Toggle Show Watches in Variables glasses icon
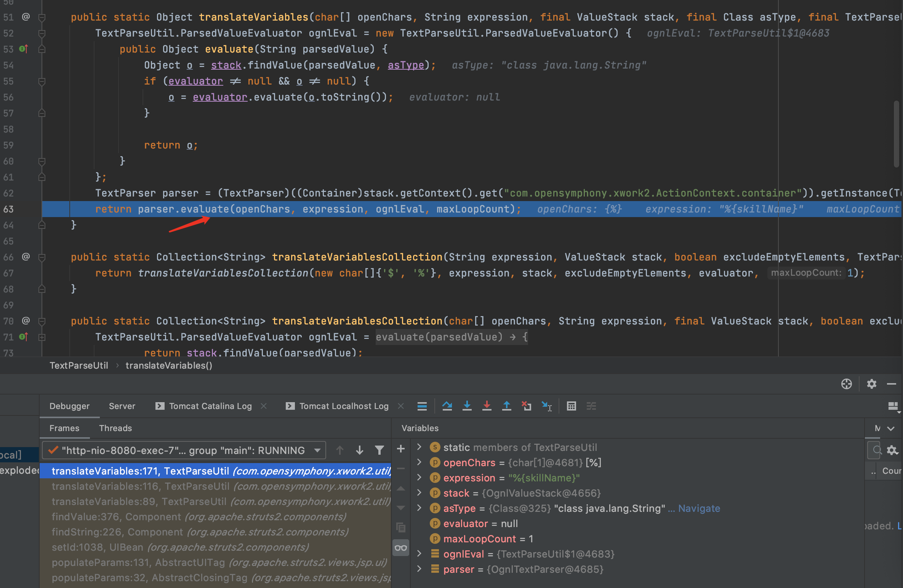The image size is (903, 588). tap(401, 548)
